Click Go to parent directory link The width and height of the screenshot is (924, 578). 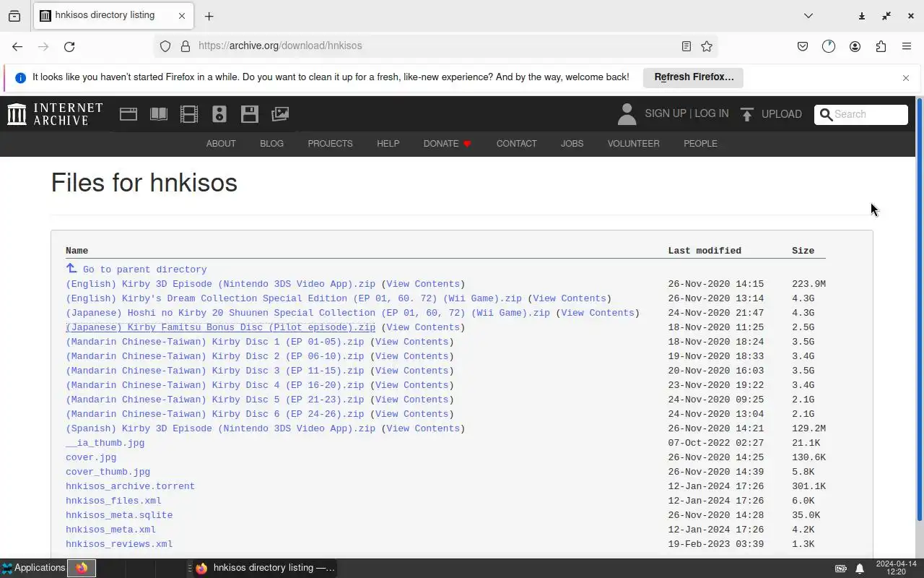pos(144,269)
